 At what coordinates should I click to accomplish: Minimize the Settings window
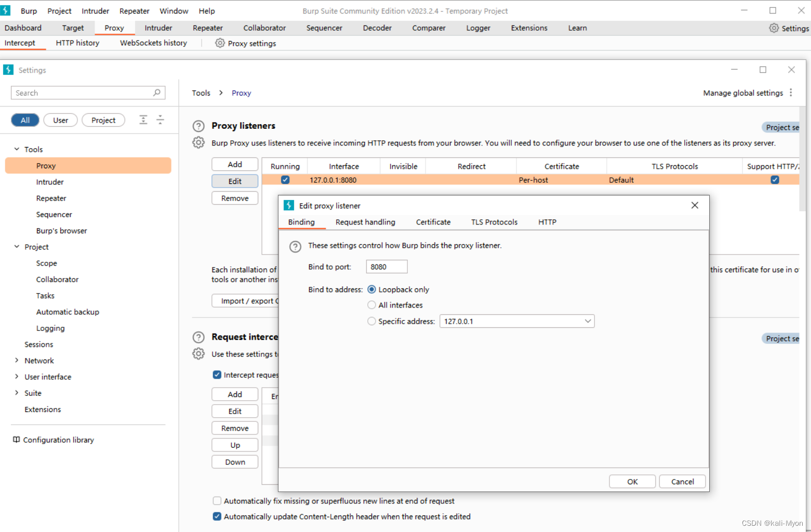click(x=734, y=70)
